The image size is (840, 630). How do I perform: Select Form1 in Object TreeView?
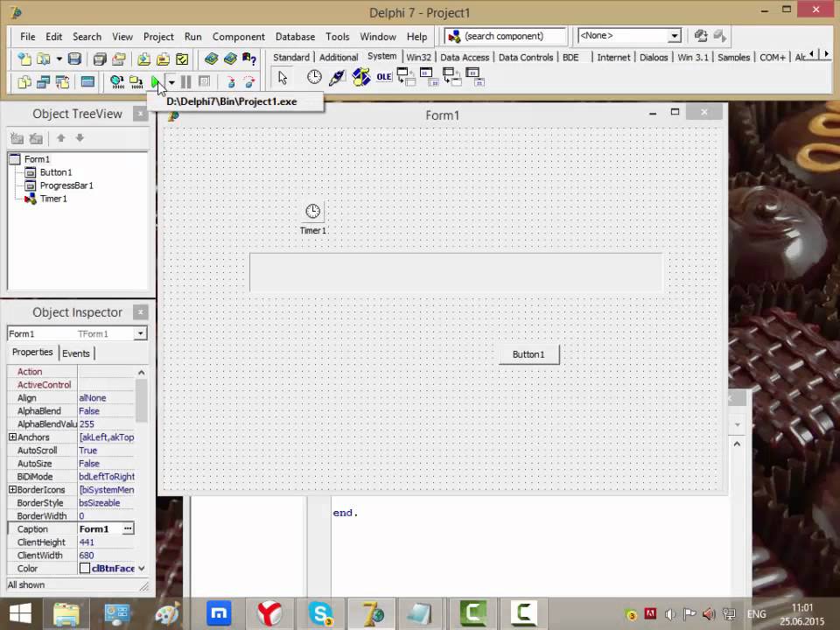37,159
